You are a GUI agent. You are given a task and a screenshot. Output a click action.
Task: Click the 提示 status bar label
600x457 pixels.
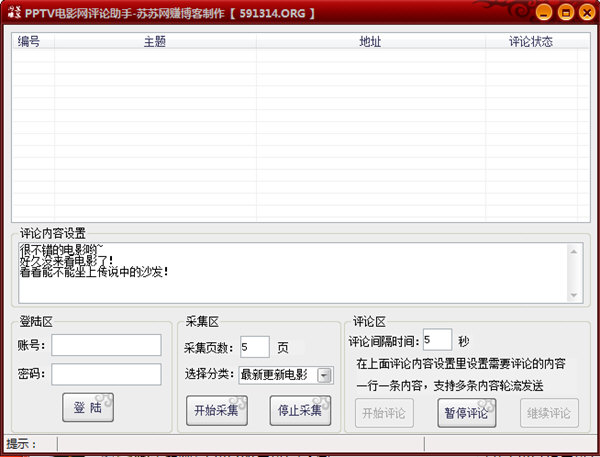[21, 444]
